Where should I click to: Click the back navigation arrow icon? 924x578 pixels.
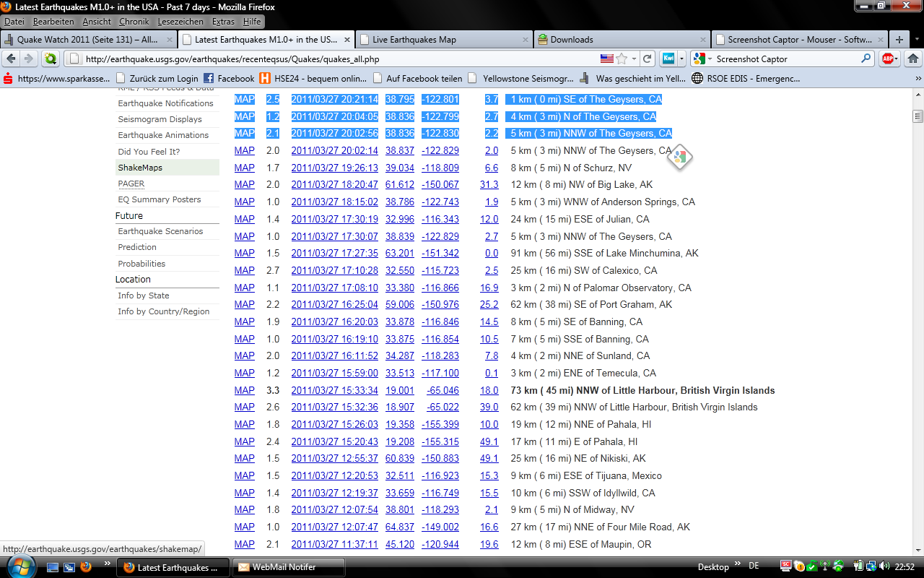[11, 59]
